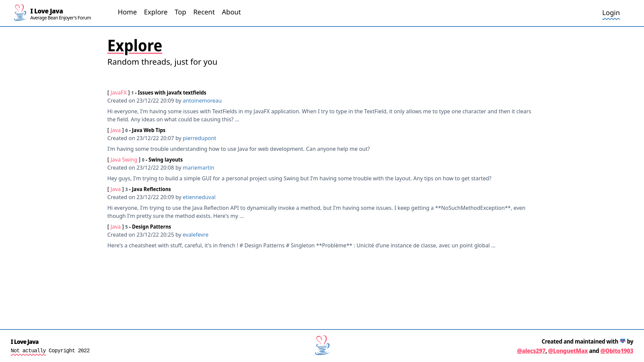The width and height of the screenshot is (644, 362).
Task: Click the Java tag on Reflections thread
Action: tap(115, 189)
